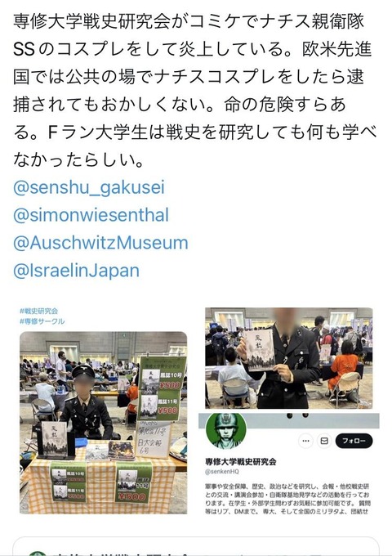Click the profile bio description text
Image resolution: width=392 pixels, height=556 pixels.
(x=287, y=499)
